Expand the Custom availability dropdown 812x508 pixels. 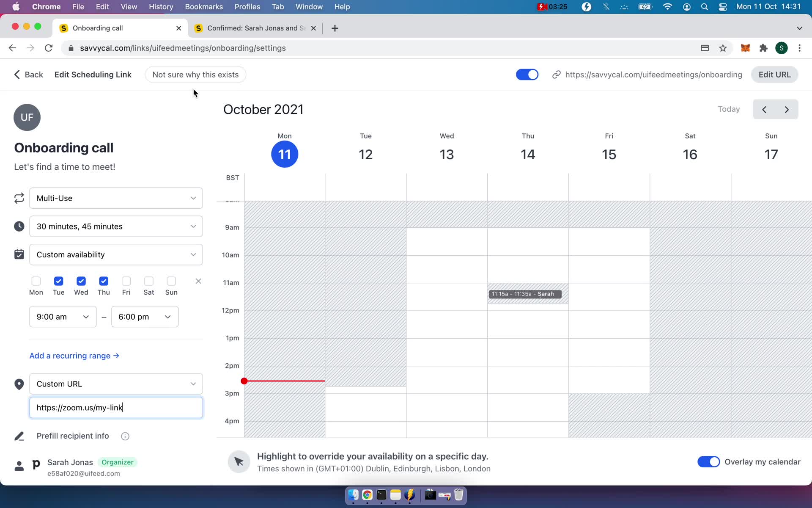(x=116, y=254)
